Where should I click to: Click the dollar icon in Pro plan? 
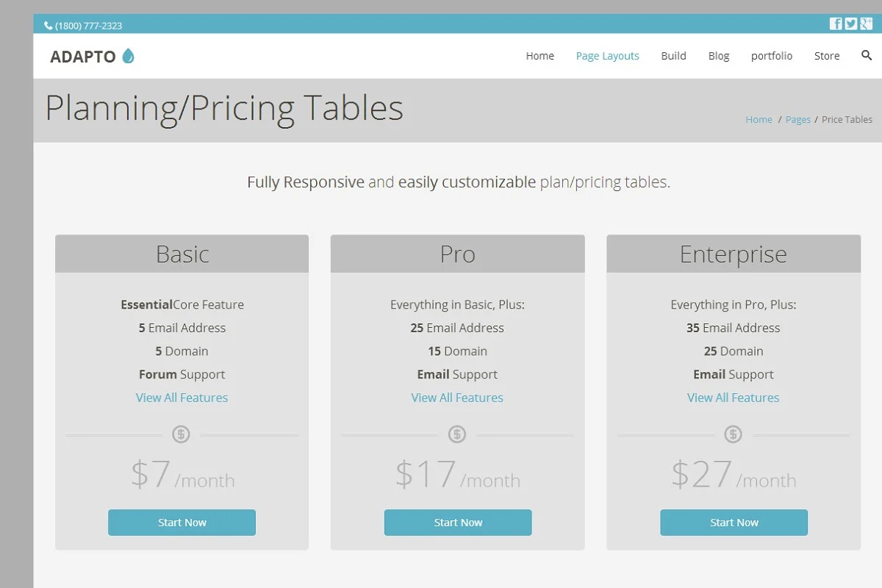(x=457, y=434)
